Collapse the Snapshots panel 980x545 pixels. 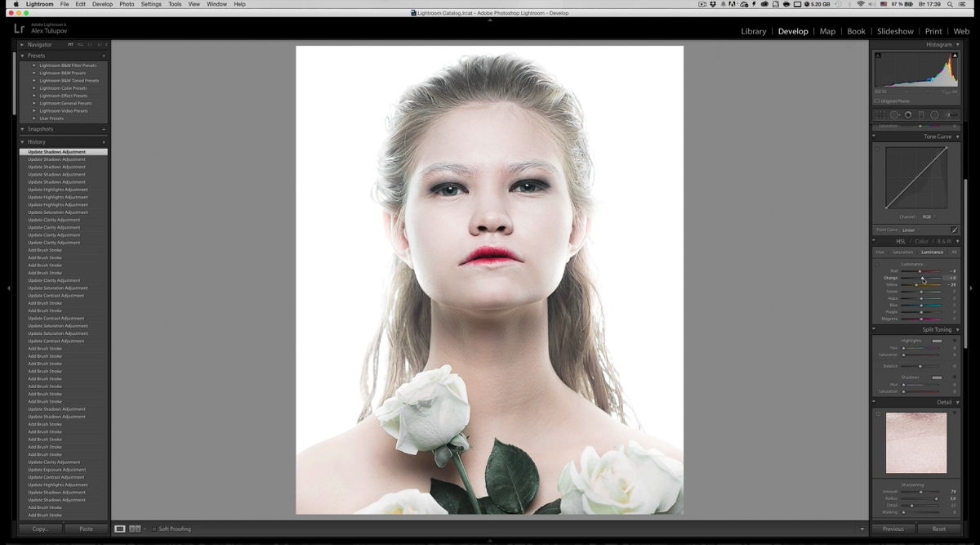point(22,129)
